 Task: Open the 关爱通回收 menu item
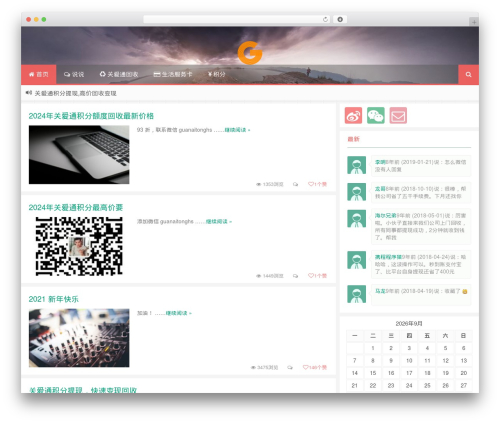tap(119, 74)
